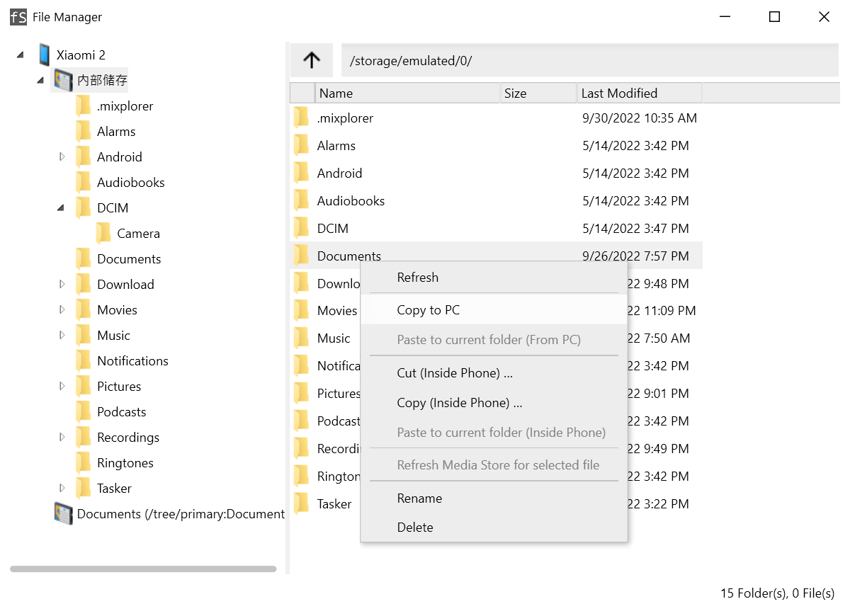Screen dimensions: 850x616
Task: Maximize the File Manager window
Action: point(774,17)
